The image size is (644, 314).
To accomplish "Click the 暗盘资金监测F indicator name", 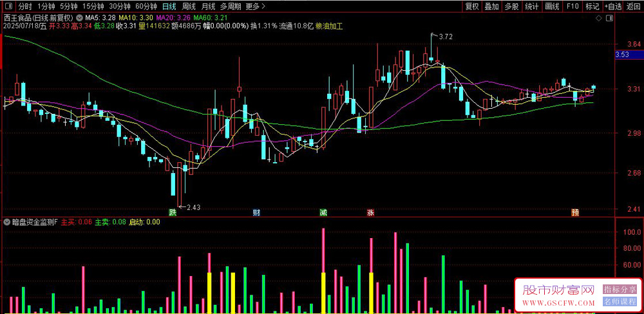I will pyautogui.click(x=35, y=222).
